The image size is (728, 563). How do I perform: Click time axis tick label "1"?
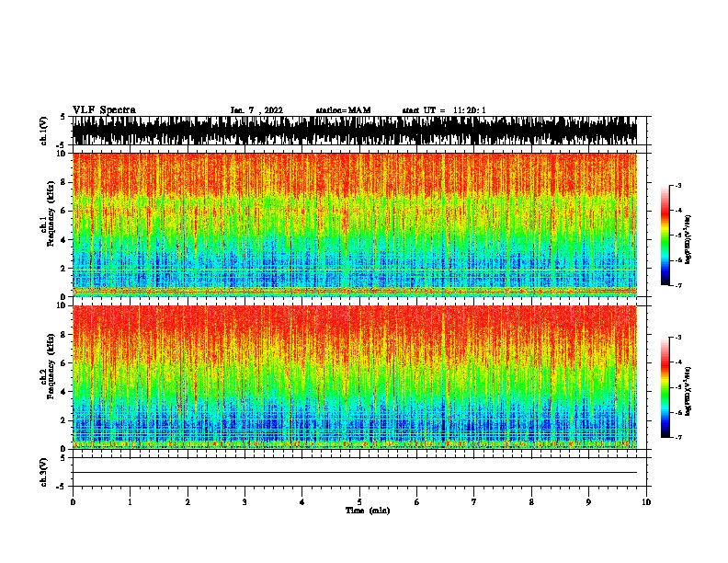click(x=130, y=502)
